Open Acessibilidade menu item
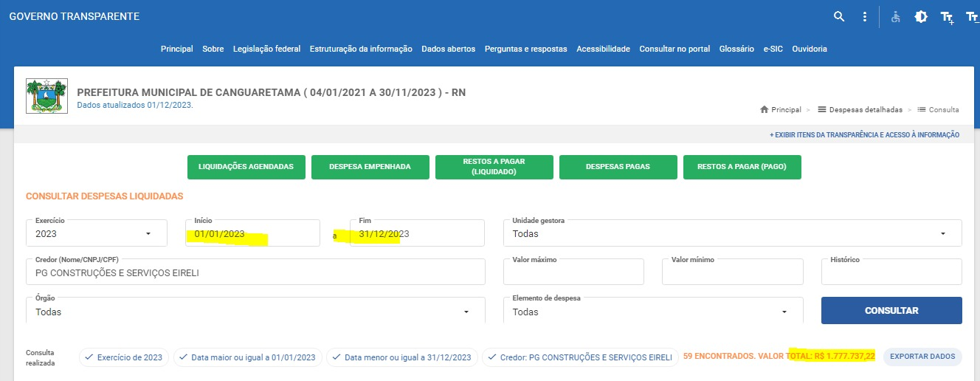 click(x=603, y=49)
